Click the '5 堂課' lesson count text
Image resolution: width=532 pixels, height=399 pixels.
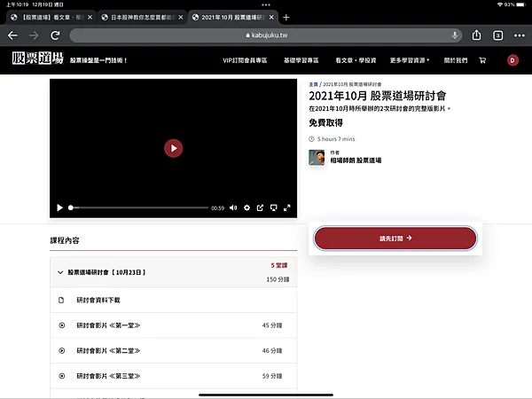click(279, 265)
